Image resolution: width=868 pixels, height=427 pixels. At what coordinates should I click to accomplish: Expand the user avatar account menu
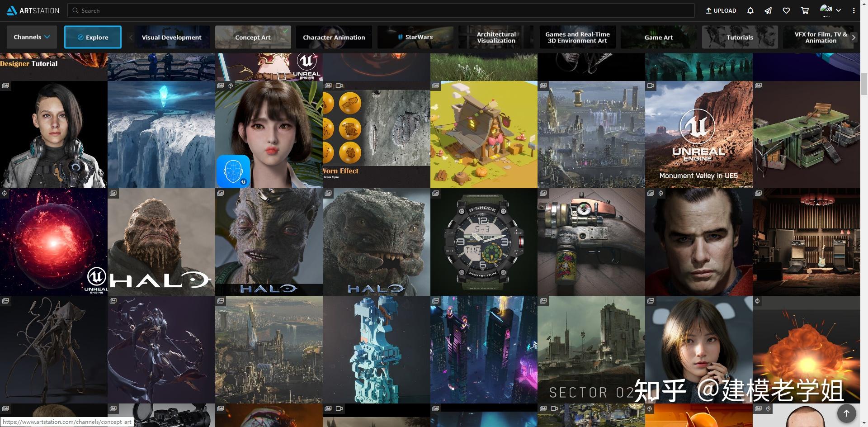point(830,10)
